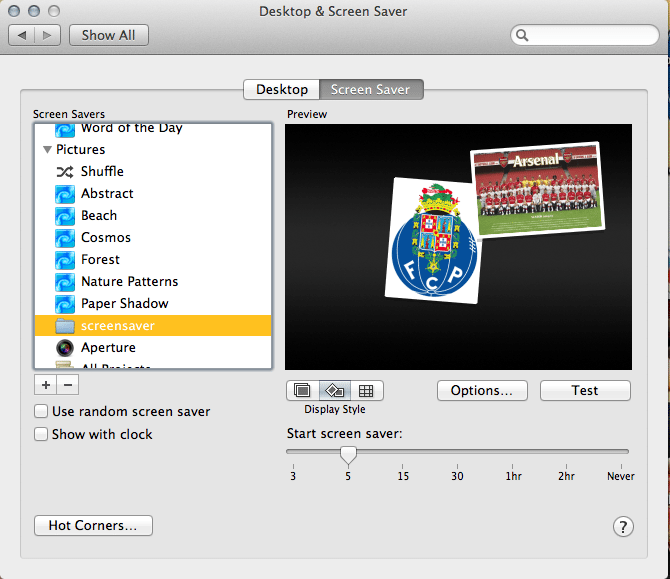Enable Use random screen saver checkbox
Viewport: 670px width, 579px height.
pyautogui.click(x=41, y=411)
